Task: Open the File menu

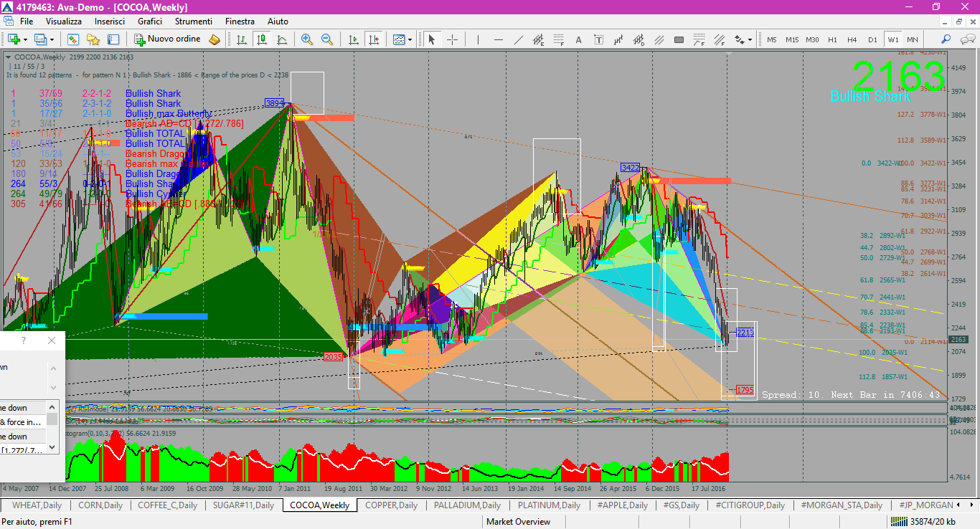Action: (27, 22)
